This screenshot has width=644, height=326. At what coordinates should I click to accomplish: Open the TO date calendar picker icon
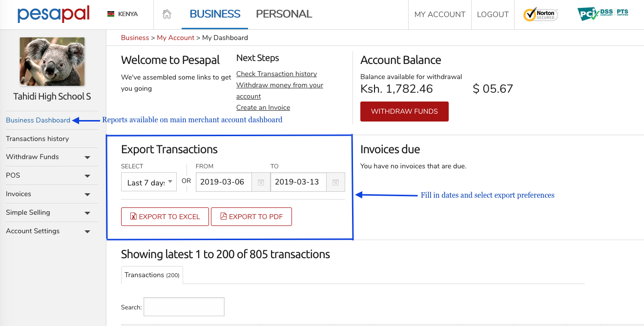coord(335,182)
